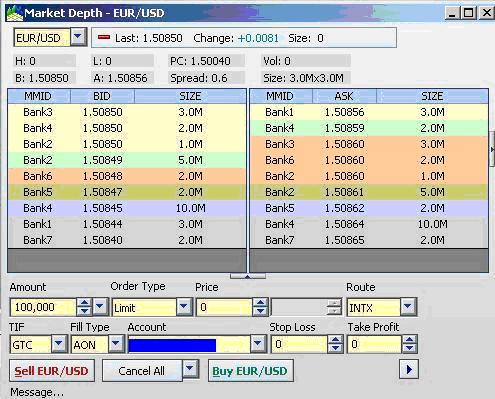Open the Fill Type AON dropdown
The height and width of the screenshot is (399, 495).
tap(116, 344)
